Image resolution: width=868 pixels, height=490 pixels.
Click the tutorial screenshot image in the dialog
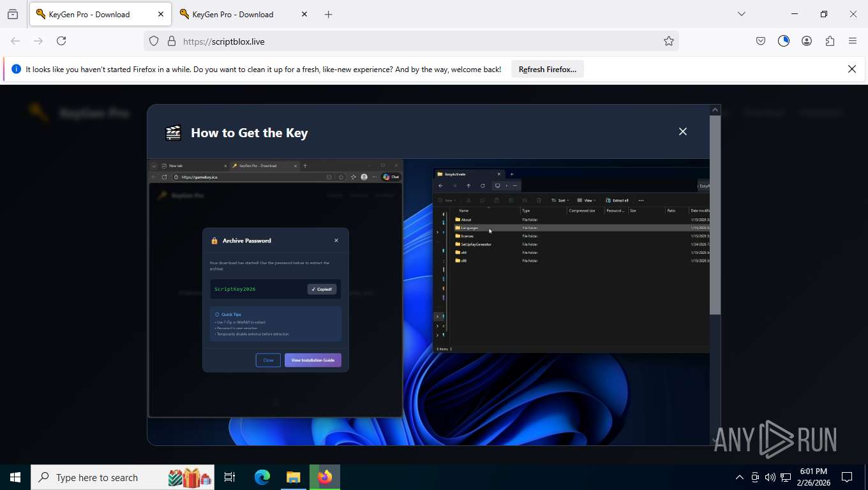click(x=428, y=302)
